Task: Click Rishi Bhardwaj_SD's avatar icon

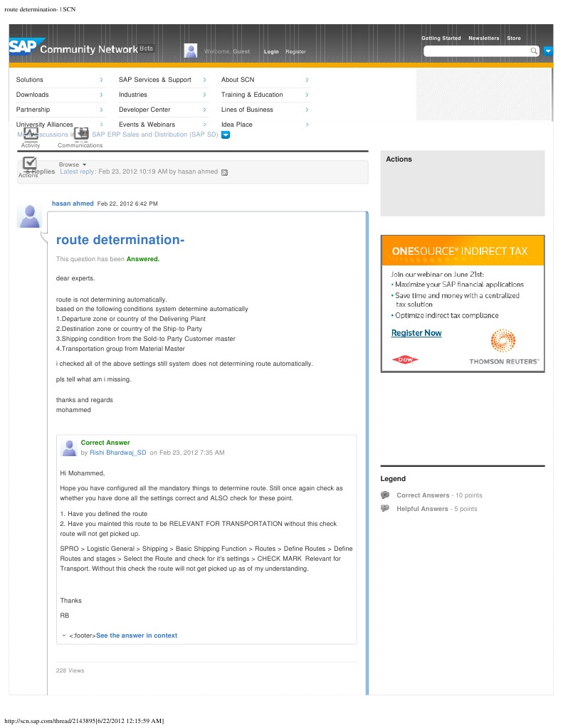Action: [69, 448]
